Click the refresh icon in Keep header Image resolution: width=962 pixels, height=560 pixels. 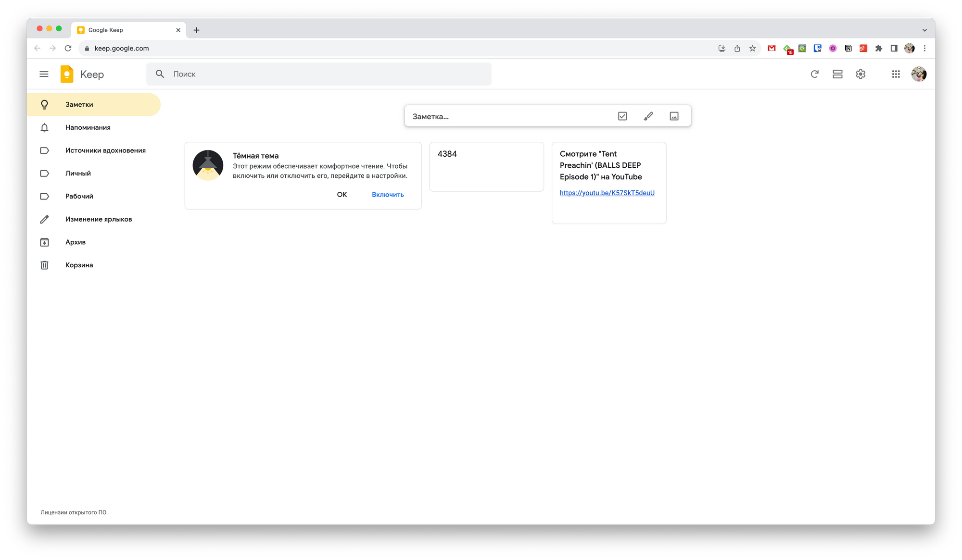click(x=814, y=74)
